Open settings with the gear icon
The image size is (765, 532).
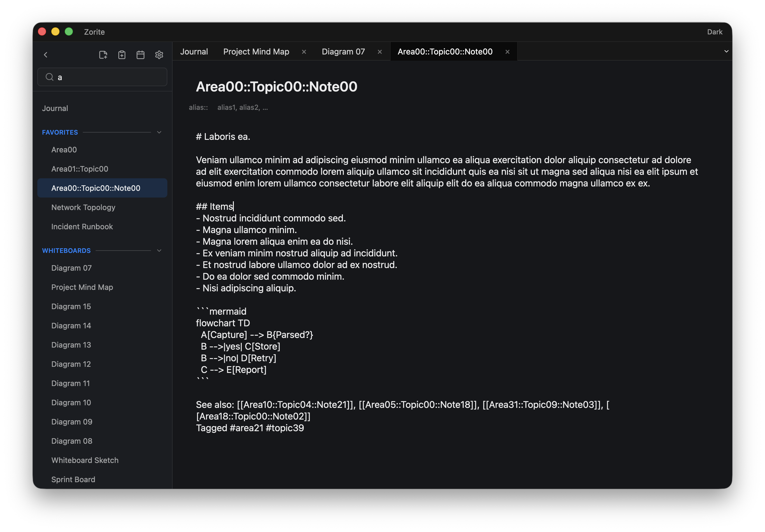(x=159, y=54)
